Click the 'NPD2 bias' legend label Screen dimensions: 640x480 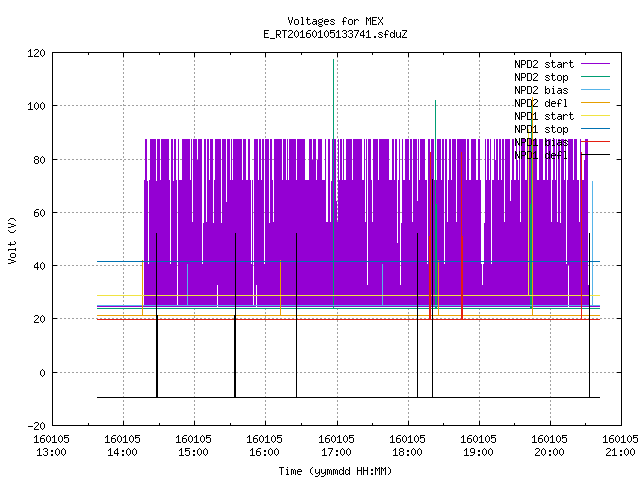pyautogui.click(x=541, y=90)
